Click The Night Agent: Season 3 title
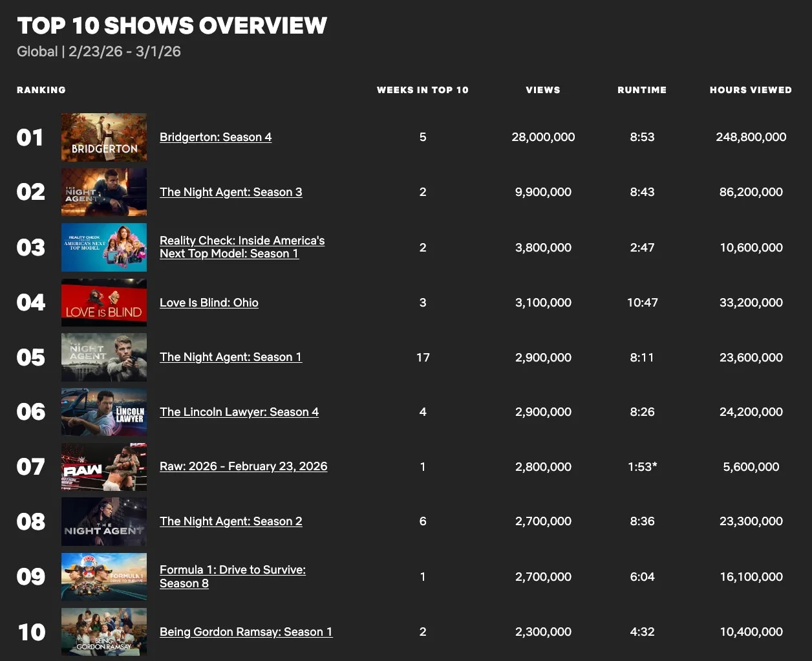812x661 pixels. pos(231,192)
